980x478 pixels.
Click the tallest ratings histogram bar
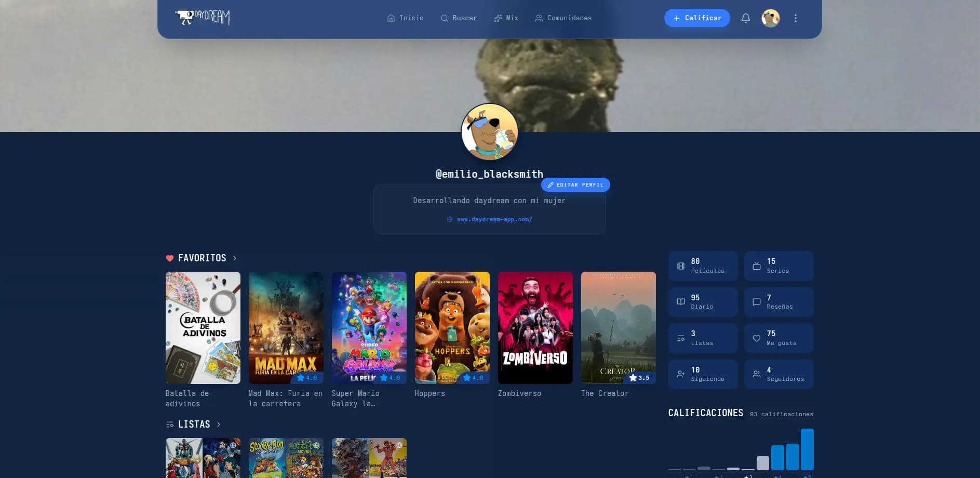(807, 449)
